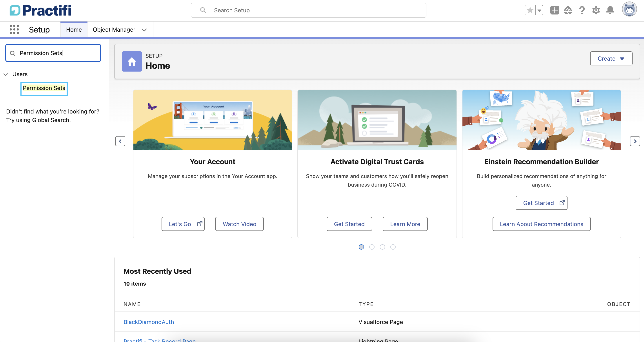Viewport: 644px width, 342px height.
Task: Select the second carousel page dot
Action: point(372,247)
